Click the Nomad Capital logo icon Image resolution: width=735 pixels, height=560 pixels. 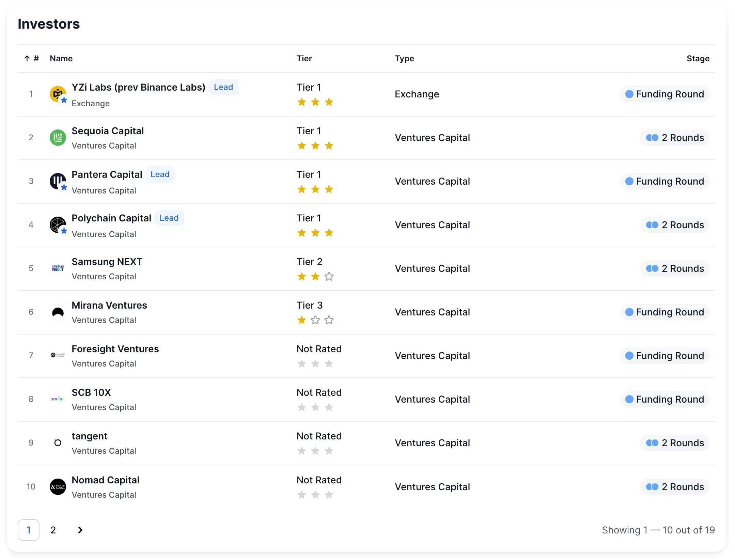click(x=58, y=487)
